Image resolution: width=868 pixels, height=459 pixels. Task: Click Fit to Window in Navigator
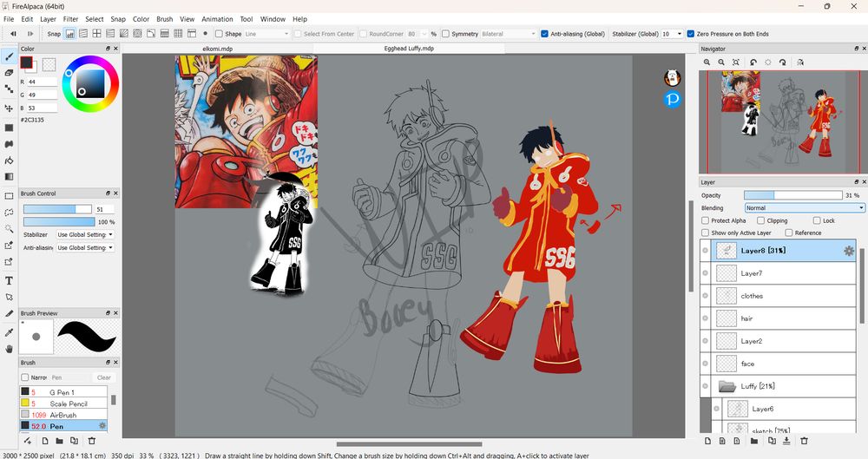pos(736,62)
